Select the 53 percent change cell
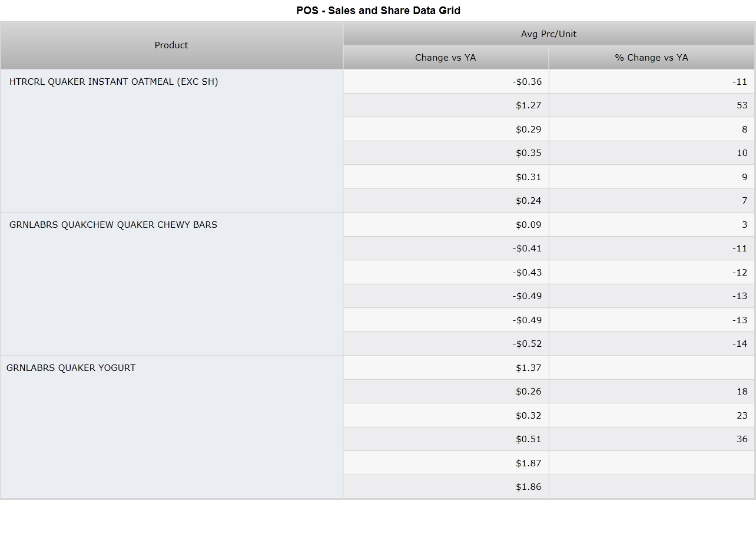 click(652, 105)
